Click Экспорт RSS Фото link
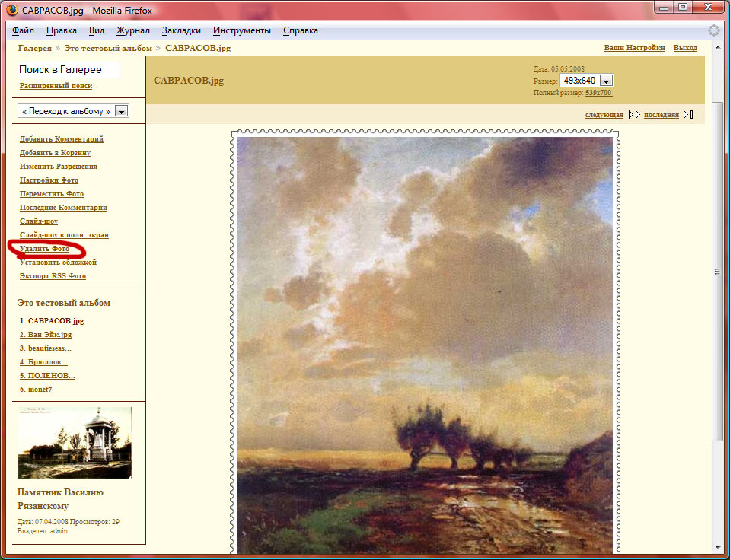730x560 pixels. coord(53,276)
